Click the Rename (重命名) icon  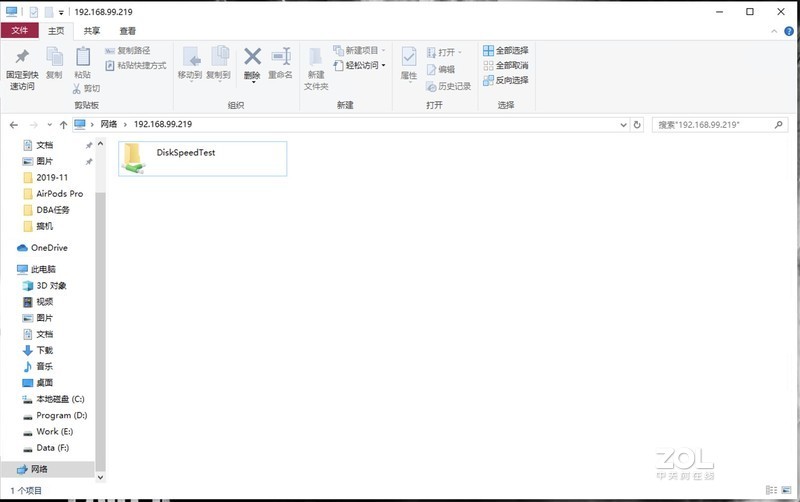[281, 57]
